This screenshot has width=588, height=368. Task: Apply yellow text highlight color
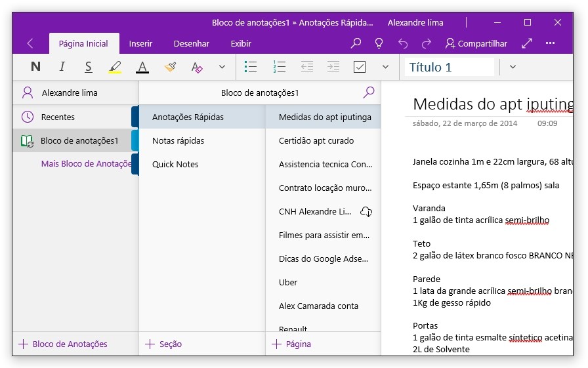click(115, 67)
